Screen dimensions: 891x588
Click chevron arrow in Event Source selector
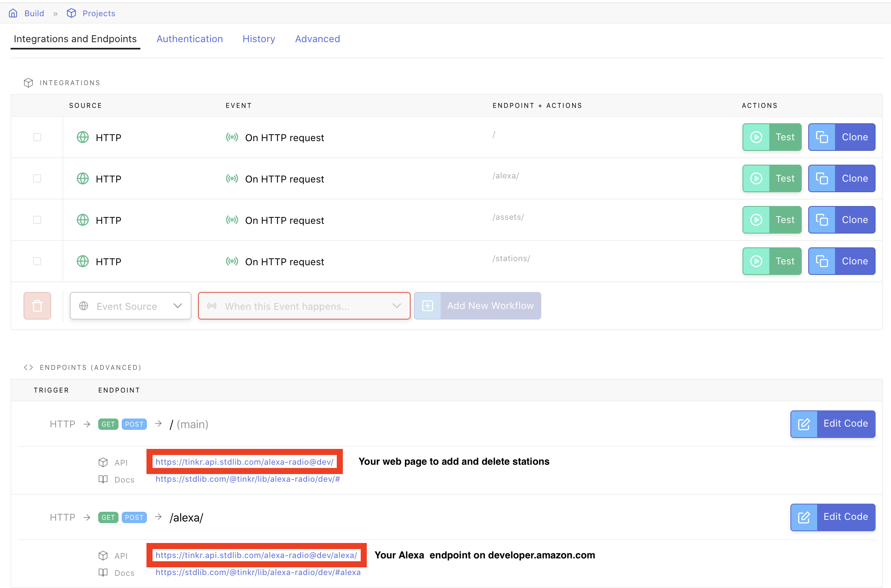177,306
